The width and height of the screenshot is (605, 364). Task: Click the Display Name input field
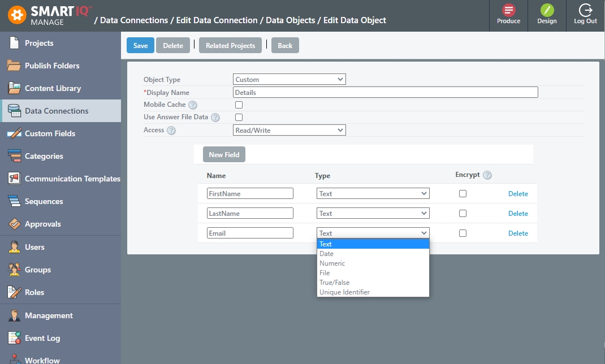pyautogui.click(x=385, y=92)
